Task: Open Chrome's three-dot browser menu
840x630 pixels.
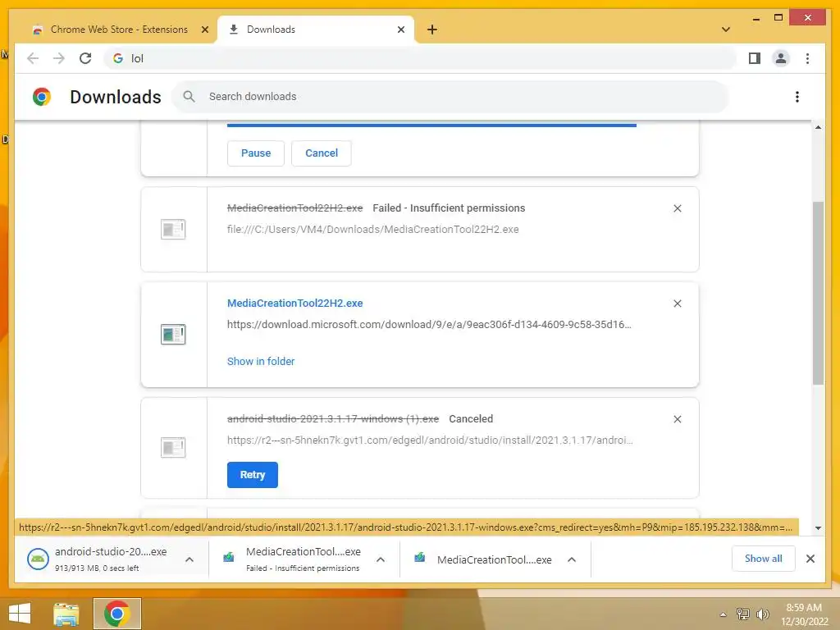Action: coord(807,58)
